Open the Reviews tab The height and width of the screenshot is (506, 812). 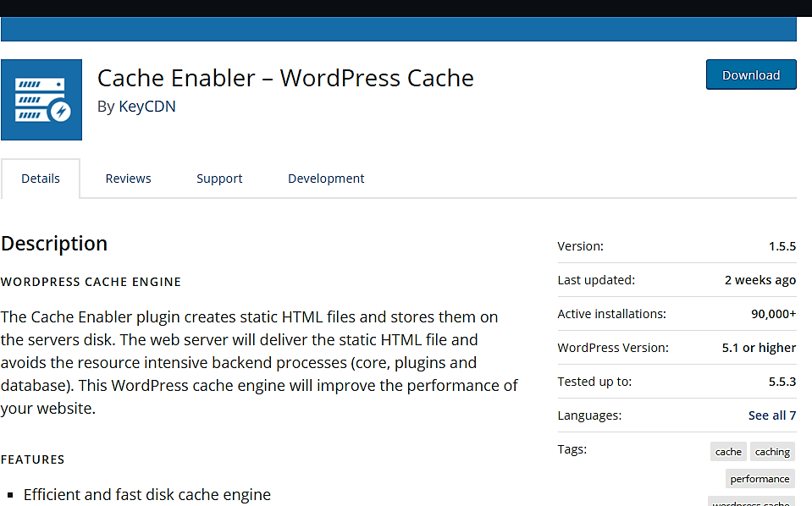(x=129, y=179)
